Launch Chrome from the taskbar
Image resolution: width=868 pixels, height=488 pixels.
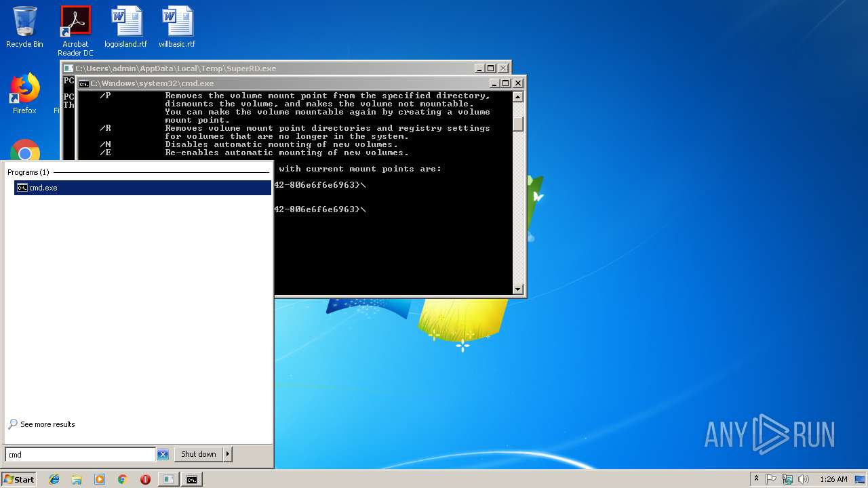pos(122,479)
